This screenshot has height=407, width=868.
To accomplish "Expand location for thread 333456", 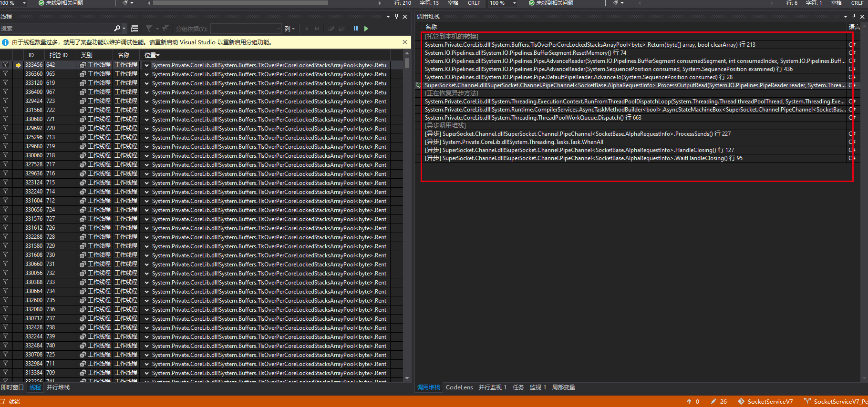I will 147,65.
